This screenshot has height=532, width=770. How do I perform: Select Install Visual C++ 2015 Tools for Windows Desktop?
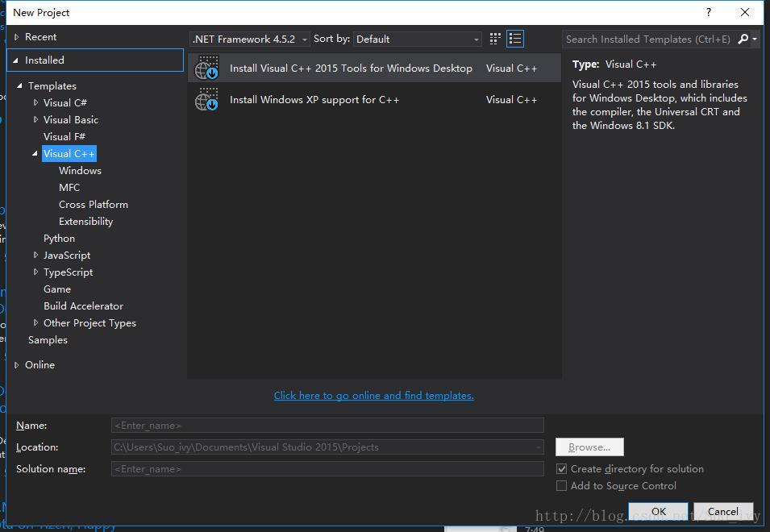click(374, 69)
